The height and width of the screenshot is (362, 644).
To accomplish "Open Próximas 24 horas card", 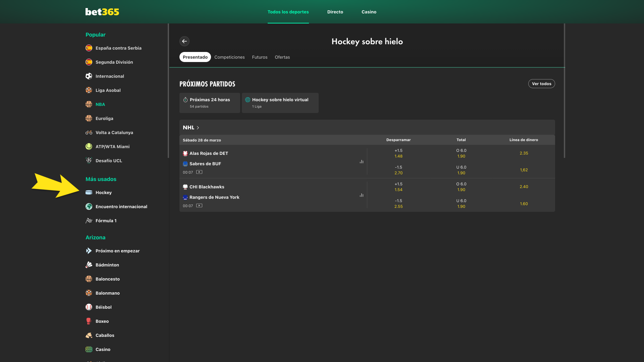I will pyautogui.click(x=210, y=103).
